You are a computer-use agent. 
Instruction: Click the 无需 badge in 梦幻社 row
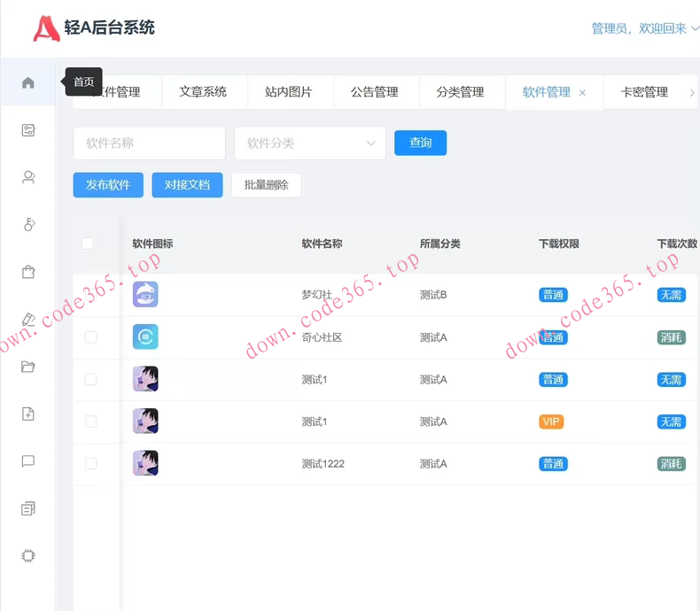[x=671, y=295]
